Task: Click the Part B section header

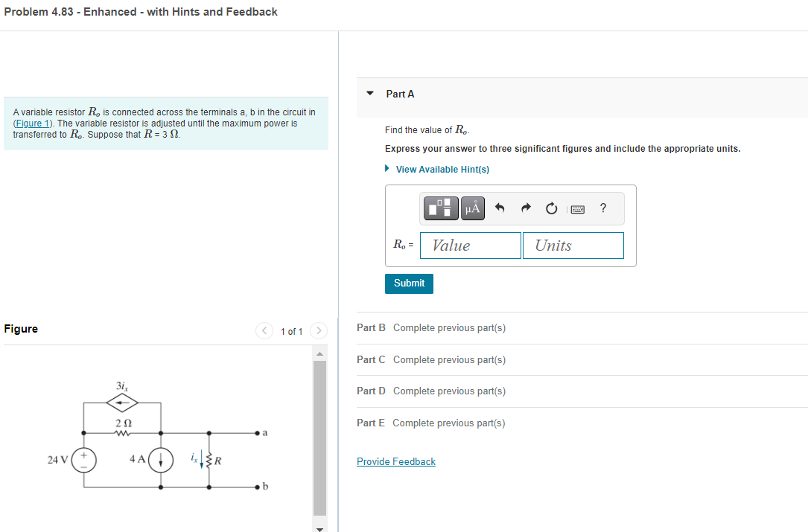Action: tap(370, 327)
